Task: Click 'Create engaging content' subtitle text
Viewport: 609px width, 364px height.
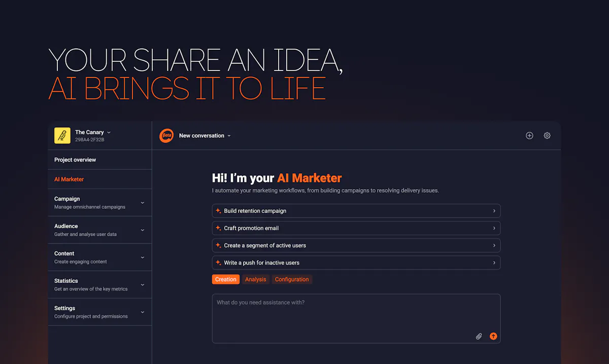Action: pyautogui.click(x=81, y=262)
